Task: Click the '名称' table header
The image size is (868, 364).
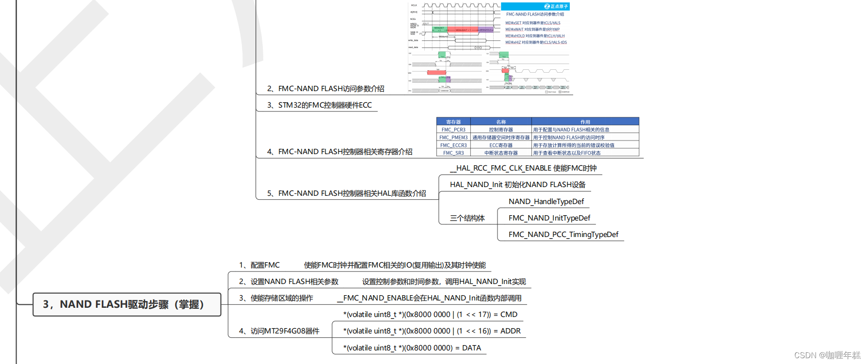Action: pyautogui.click(x=501, y=122)
